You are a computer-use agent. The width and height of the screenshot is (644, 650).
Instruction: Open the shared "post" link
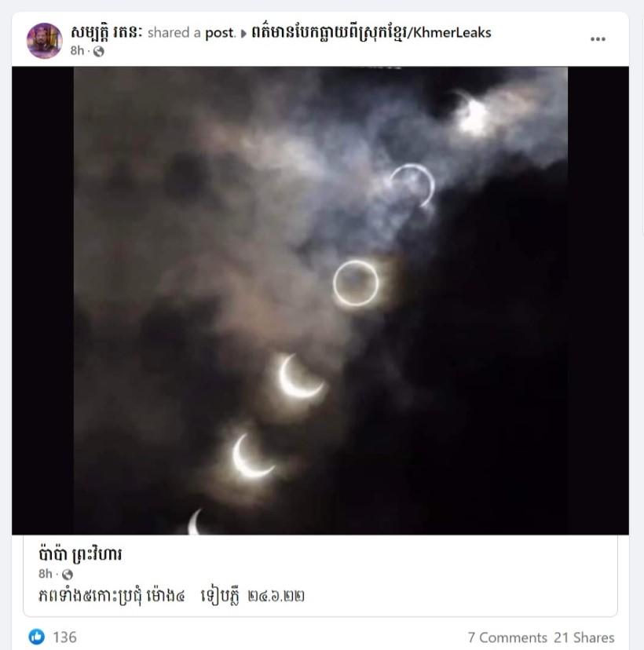pyautogui.click(x=220, y=33)
